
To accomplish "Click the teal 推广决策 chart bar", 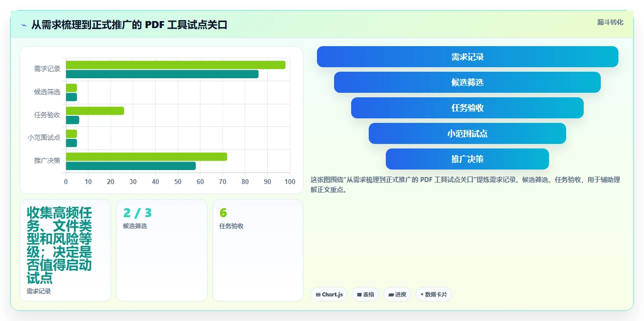I will coord(131,166).
